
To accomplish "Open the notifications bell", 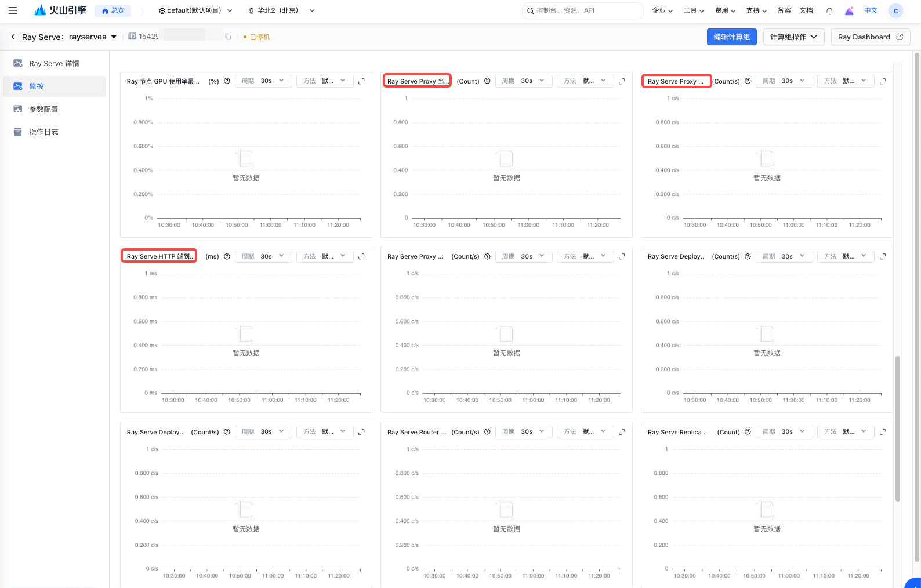I will pyautogui.click(x=829, y=10).
